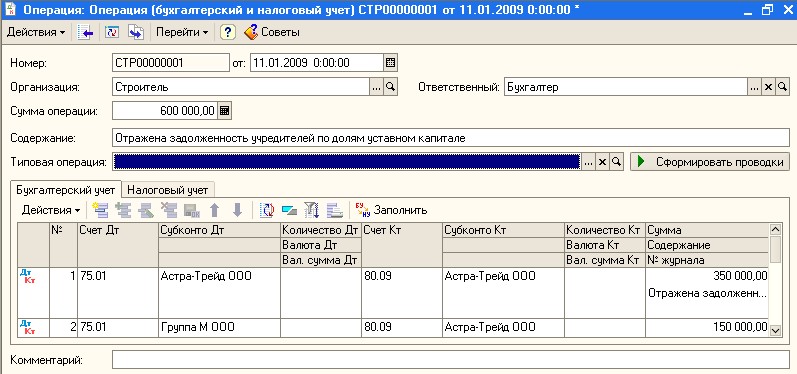The width and height of the screenshot is (797, 374).
Task: Select Астра-Трейд ООО in Субконто Дт of row 1
Action: [x=219, y=276]
